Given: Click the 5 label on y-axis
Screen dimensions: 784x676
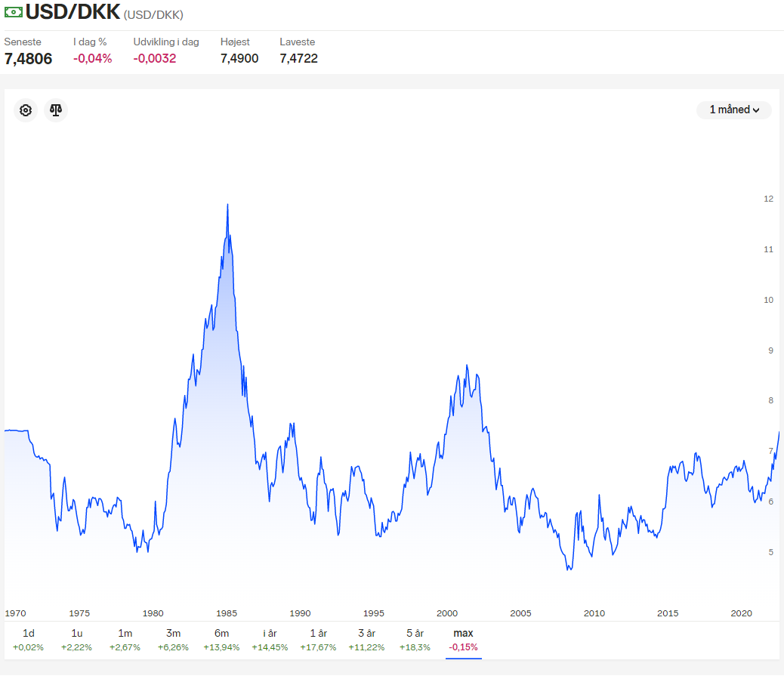Looking at the screenshot, I should pyautogui.click(x=770, y=552).
